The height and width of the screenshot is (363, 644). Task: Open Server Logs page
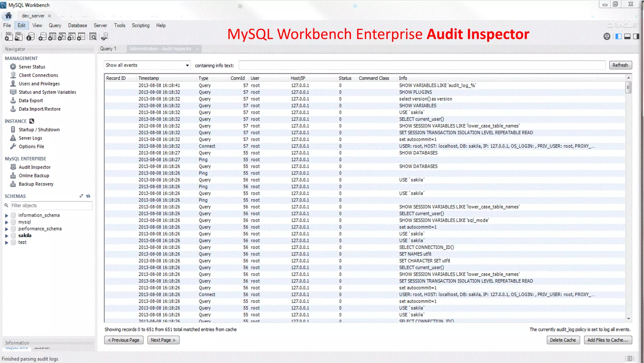[x=30, y=138]
